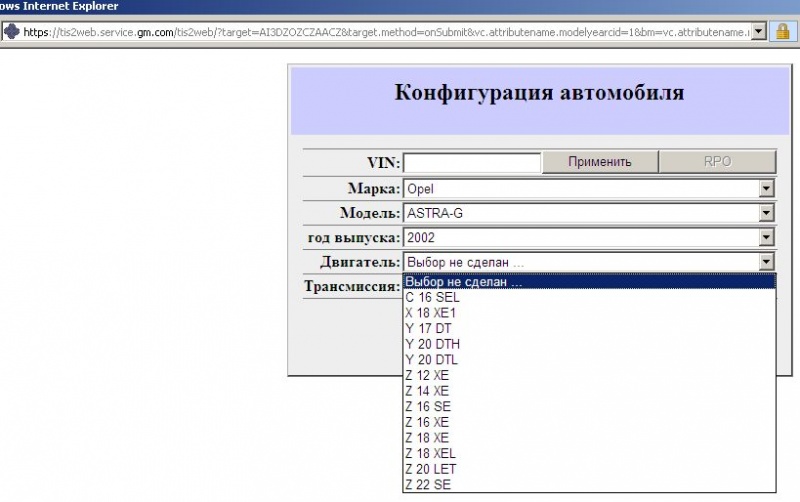Select engine C 16 SEL
800x502 pixels.
589,297
